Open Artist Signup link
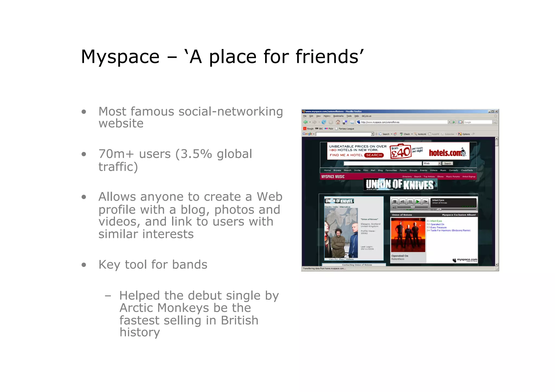555x392 pixels. tap(469, 177)
